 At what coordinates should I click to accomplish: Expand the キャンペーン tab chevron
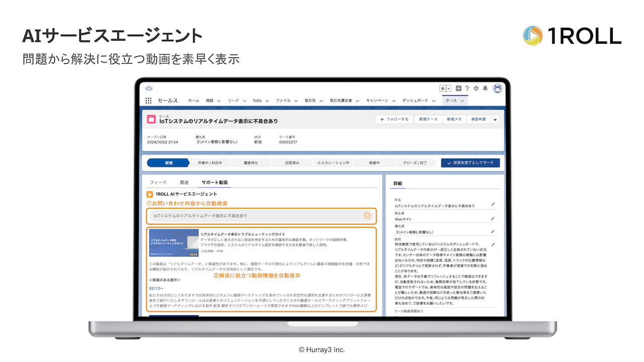point(394,101)
